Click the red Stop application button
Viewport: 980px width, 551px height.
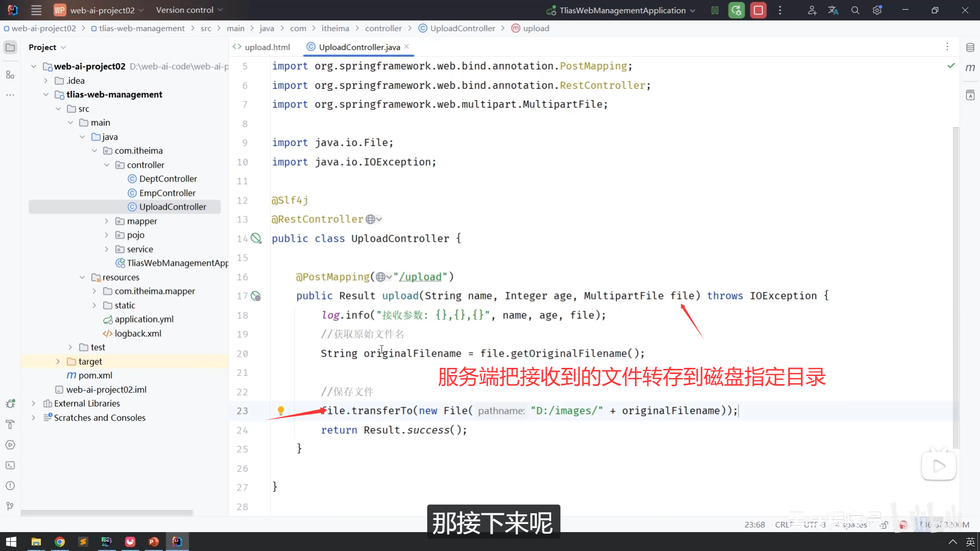758,10
